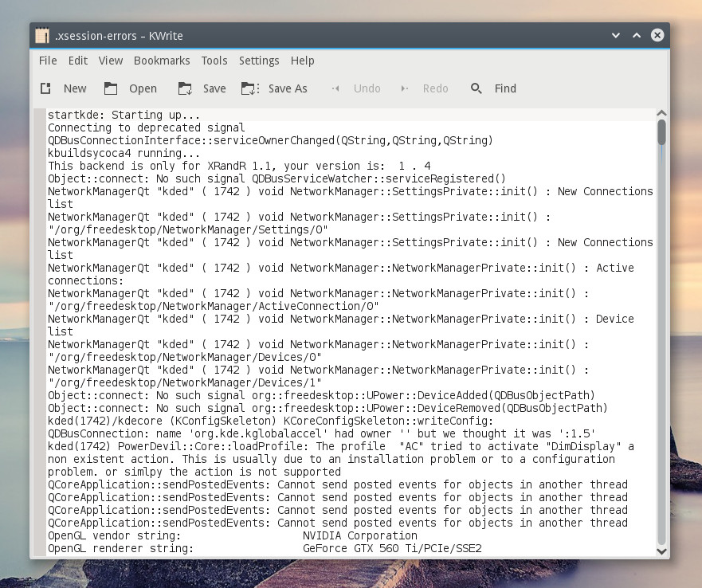
Task: Open the Help menu
Action: coord(302,61)
